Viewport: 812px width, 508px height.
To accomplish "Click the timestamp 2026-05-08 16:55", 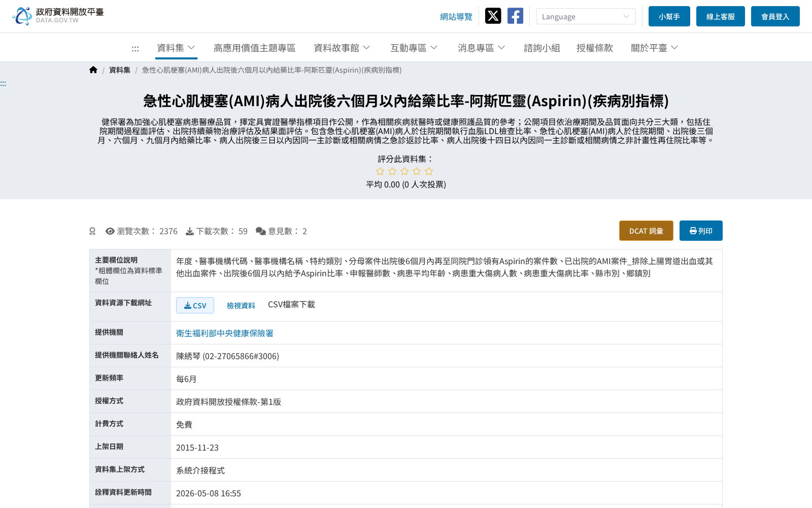I will pyautogui.click(x=209, y=493).
